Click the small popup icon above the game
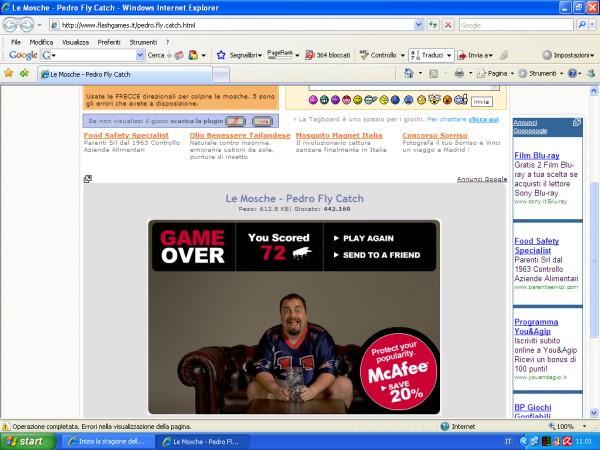Viewport: 600px width, 450px height. 88,179
